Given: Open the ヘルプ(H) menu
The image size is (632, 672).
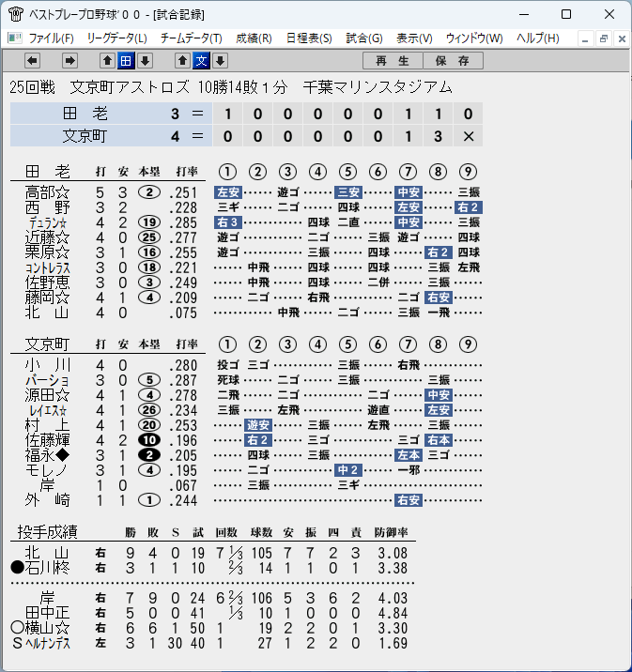Looking at the screenshot, I should pyautogui.click(x=538, y=38).
